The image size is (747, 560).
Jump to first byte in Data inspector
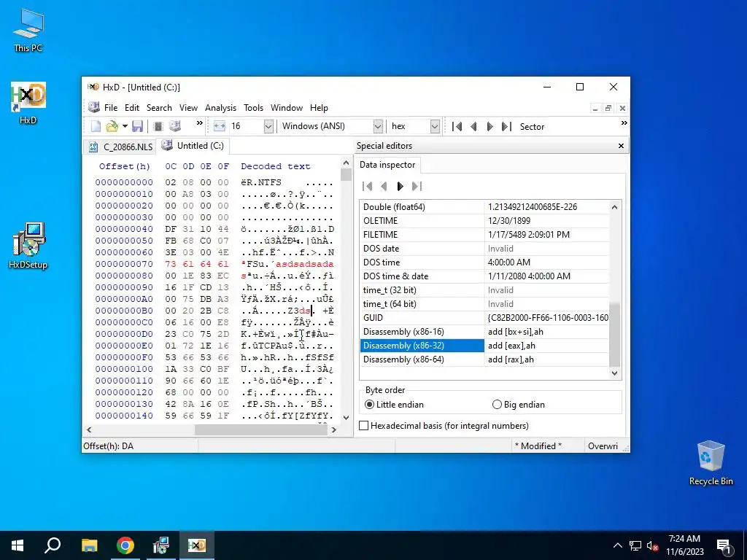pyautogui.click(x=368, y=186)
